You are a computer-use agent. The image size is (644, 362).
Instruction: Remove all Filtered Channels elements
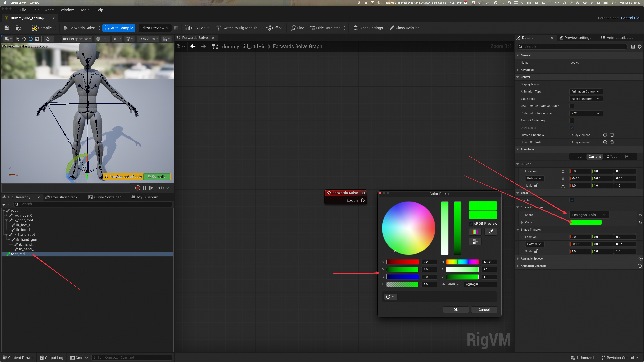coord(612,135)
